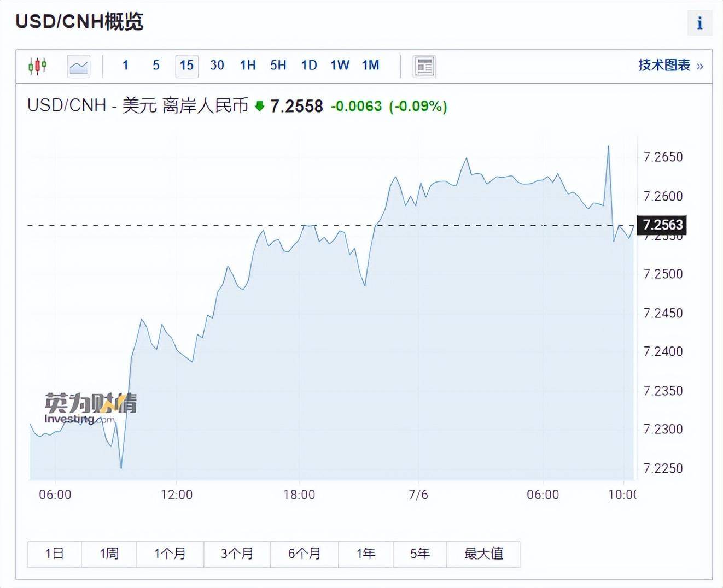
Task: Select the area line chart icon
Action: (x=78, y=66)
